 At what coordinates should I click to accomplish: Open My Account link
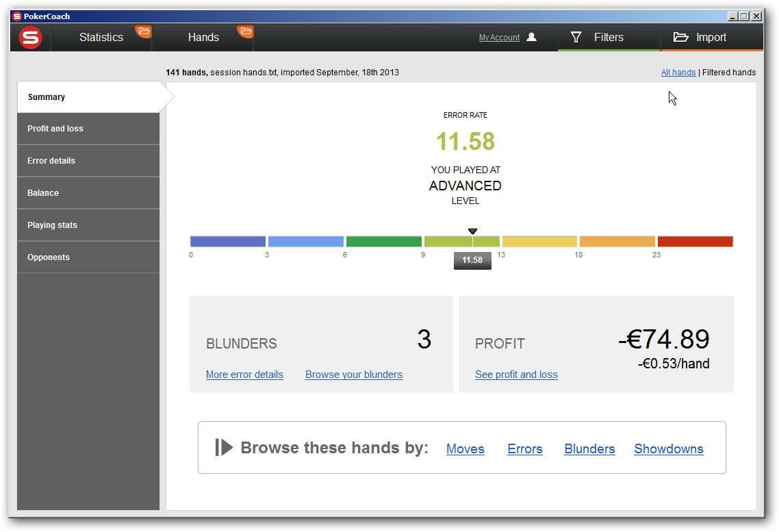click(x=499, y=38)
